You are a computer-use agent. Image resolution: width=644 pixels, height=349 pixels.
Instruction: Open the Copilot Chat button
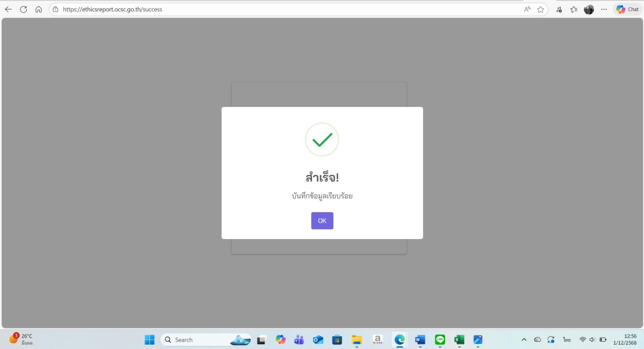tap(627, 9)
